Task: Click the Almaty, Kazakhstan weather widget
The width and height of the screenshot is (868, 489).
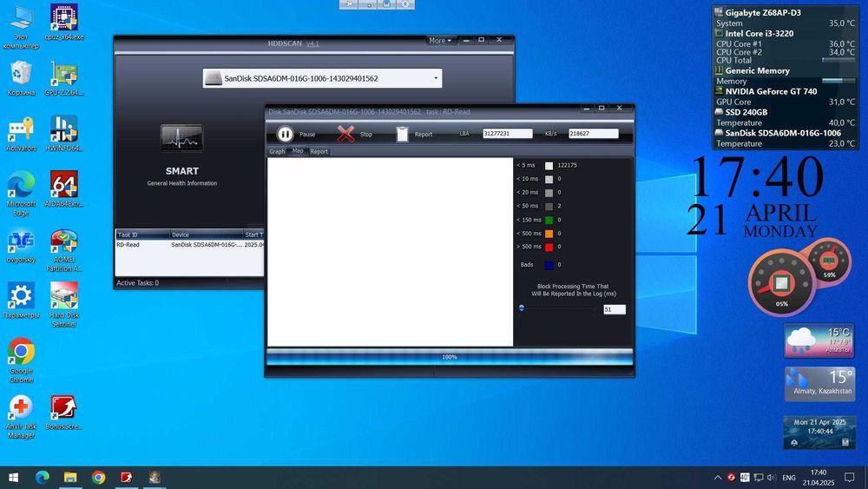Action: coord(819,383)
